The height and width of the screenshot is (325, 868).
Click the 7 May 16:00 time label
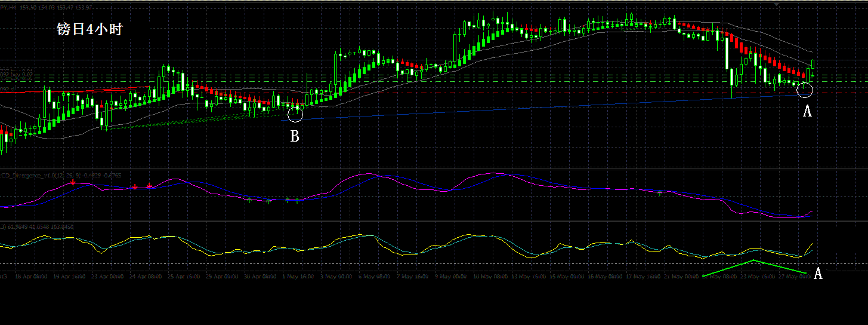pyautogui.click(x=413, y=276)
